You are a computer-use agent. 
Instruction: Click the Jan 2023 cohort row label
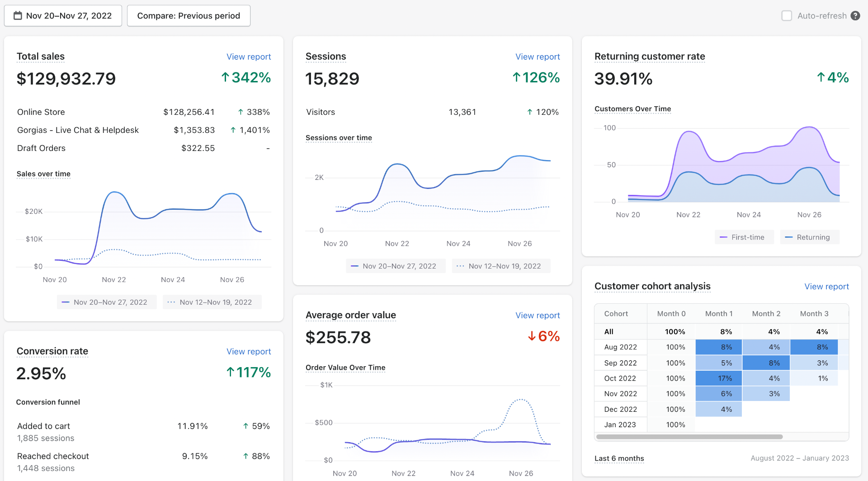pos(620,425)
